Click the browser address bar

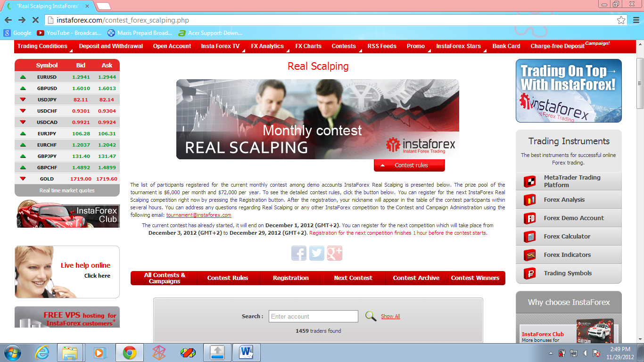pyautogui.click(x=330, y=20)
